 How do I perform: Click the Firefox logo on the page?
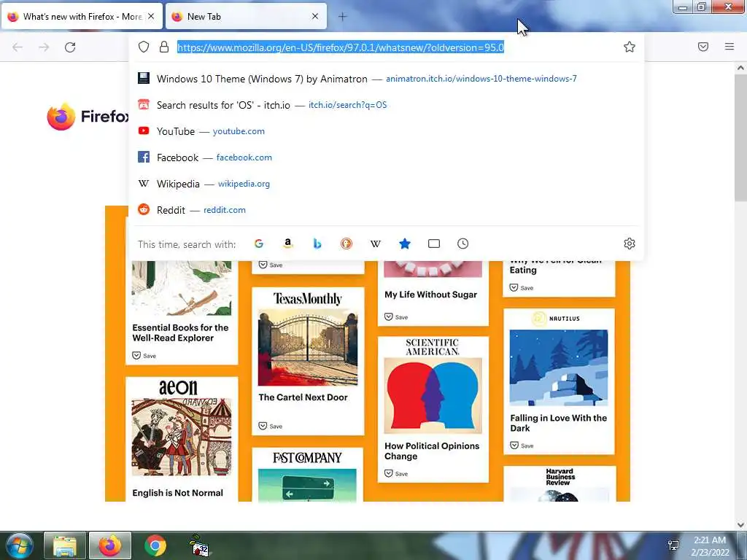click(88, 116)
